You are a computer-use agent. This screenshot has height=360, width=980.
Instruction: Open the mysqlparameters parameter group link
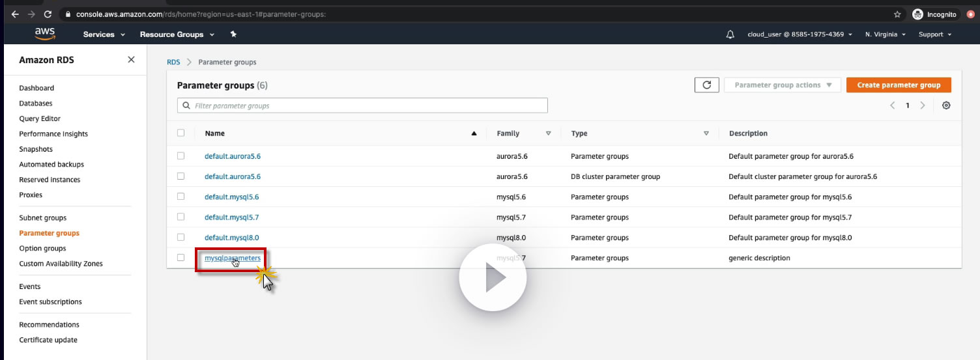coord(233,258)
